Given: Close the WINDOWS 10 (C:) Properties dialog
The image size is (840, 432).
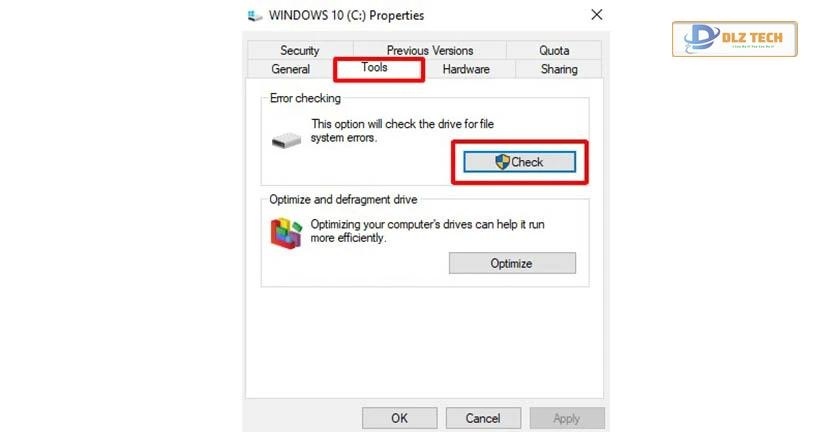Looking at the screenshot, I should [x=597, y=15].
